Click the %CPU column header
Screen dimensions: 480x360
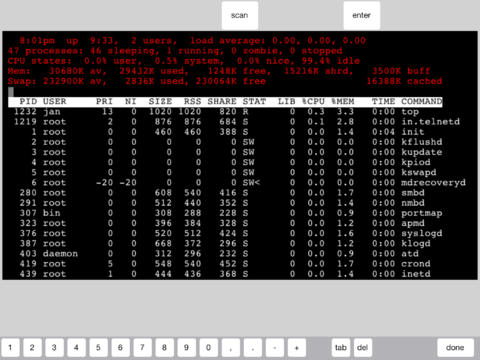click(313, 101)
